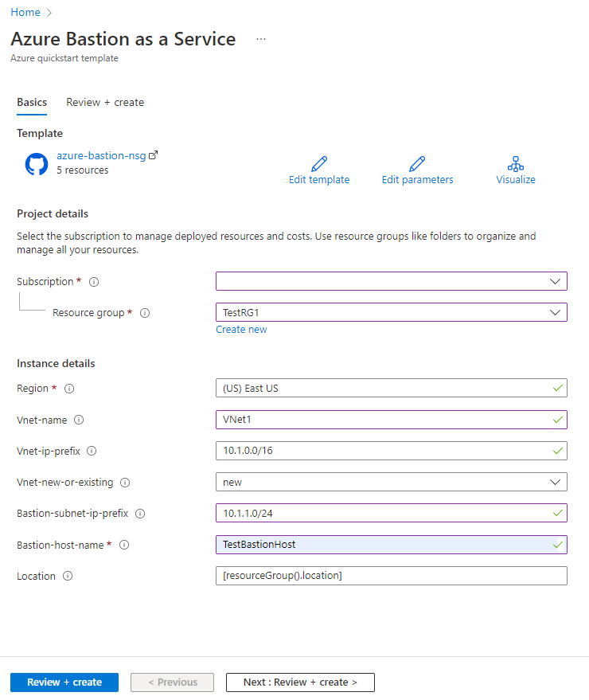Viewport: 589px width, 700px height.
Task: Open the Subscription dropdown
Action: click(x=392, y=281)
